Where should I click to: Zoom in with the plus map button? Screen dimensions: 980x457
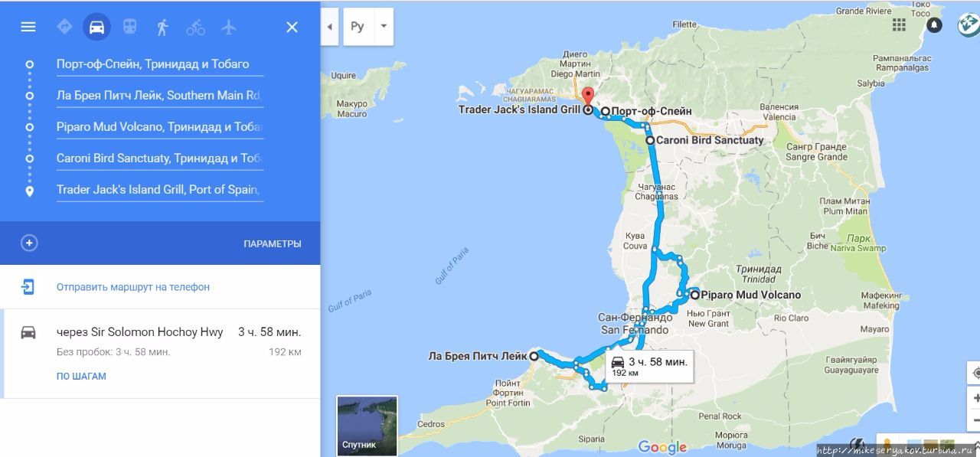tap(976, 398)
